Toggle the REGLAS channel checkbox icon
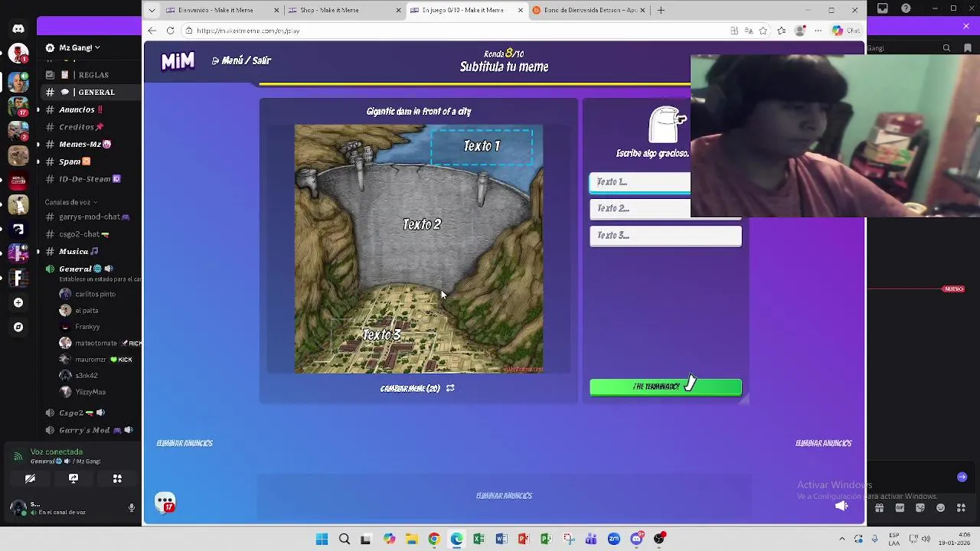The image size is (980, 551). tap(50, 75)
